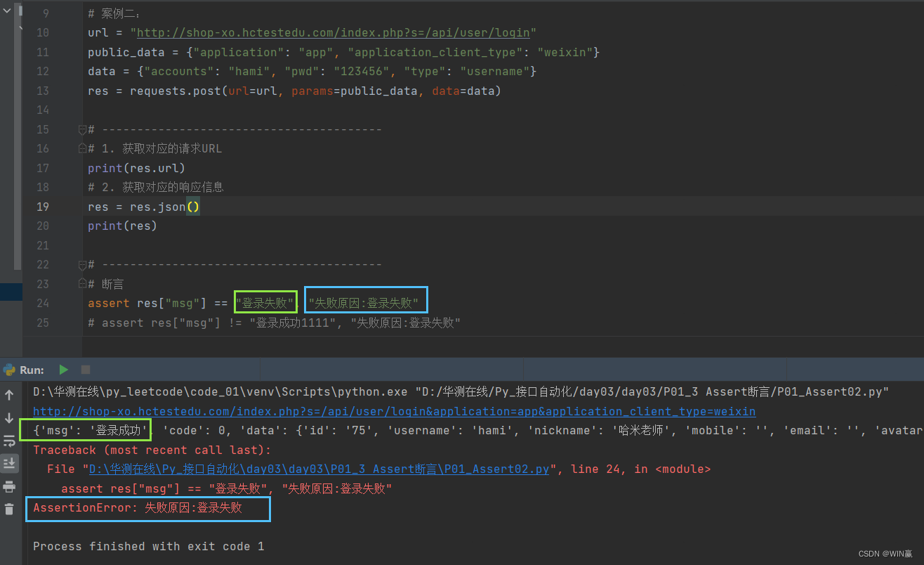Click the login URL string on line 10

pyautogui.click(x=334, y=32)
